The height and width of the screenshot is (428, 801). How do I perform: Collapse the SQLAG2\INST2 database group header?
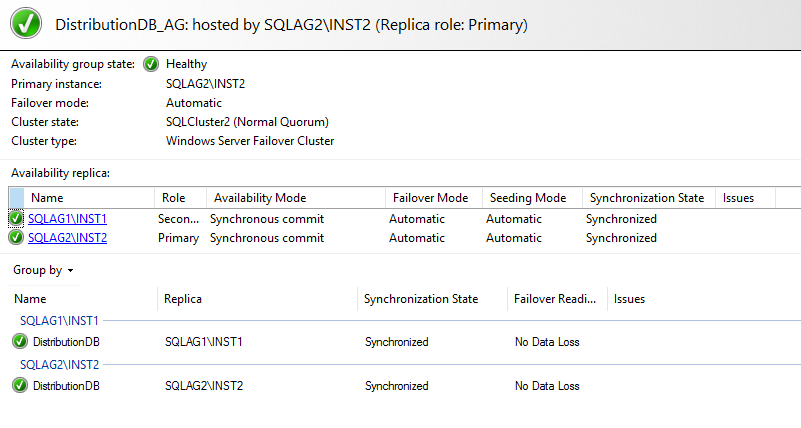[x=59, y=364]
